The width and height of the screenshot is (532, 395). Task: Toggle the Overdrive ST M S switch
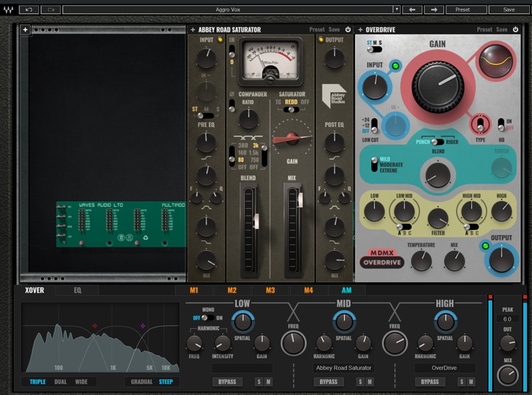pos(374,50)
